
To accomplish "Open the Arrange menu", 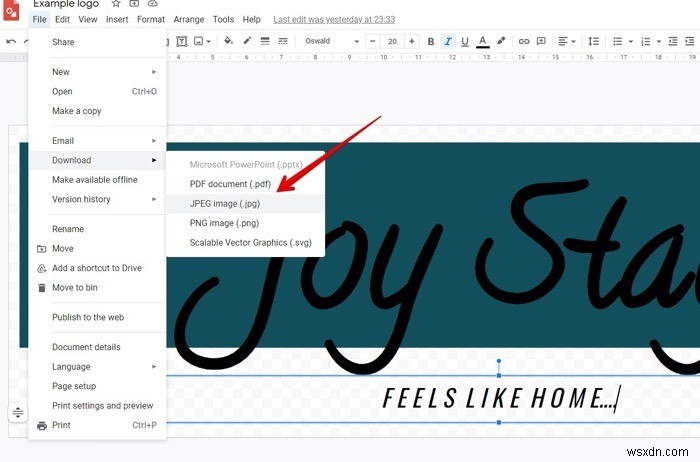I will tap(189, 19).
